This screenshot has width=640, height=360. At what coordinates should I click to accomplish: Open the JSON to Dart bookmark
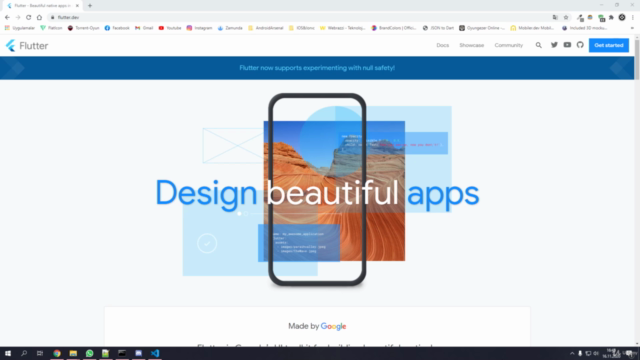point(438,28)
